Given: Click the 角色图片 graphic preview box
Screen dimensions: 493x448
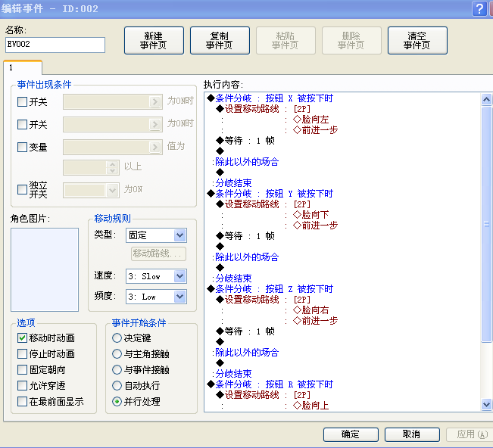Looking at the screenshot, I should pyautogui.click(x=45, y=269).
